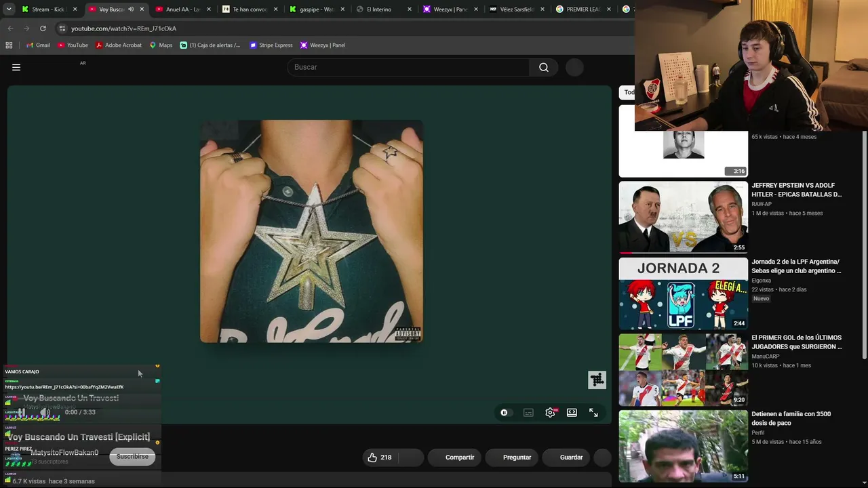Viewport: 868px width, 488px height.
Task: Click the address bar URL field
Action: coord(346,28)
